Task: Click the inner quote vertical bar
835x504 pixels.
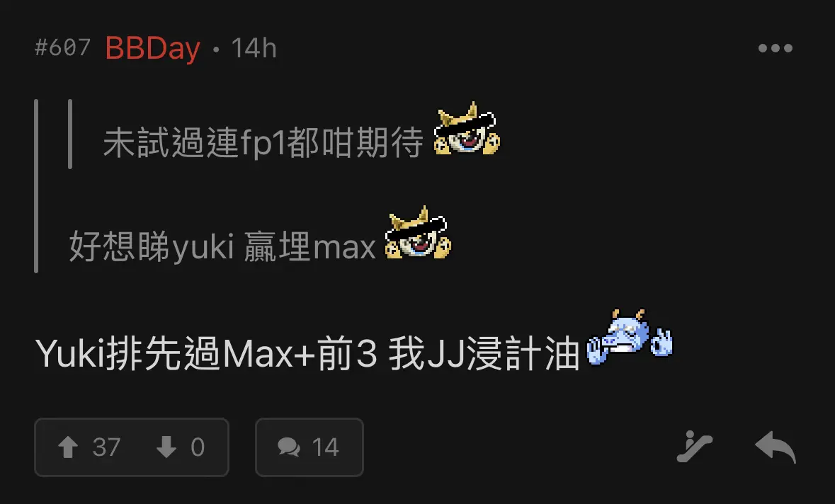Action: coord(70,134)
